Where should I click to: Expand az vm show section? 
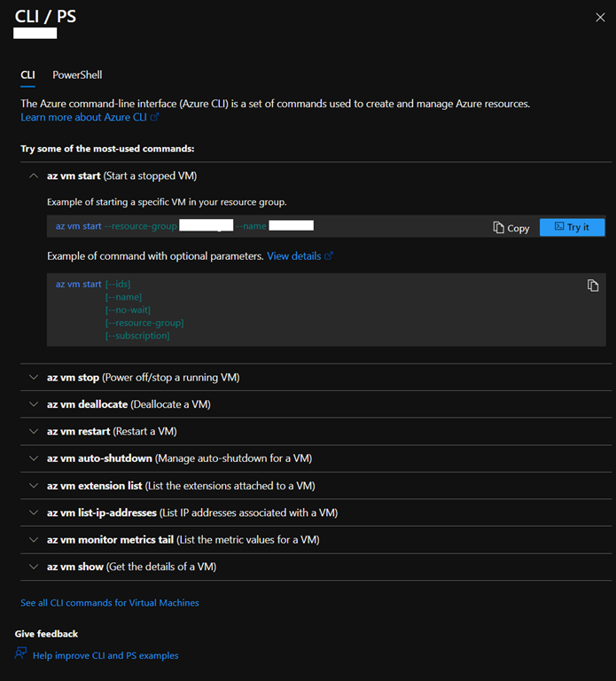pyautogui.click(x=316, y=567)
